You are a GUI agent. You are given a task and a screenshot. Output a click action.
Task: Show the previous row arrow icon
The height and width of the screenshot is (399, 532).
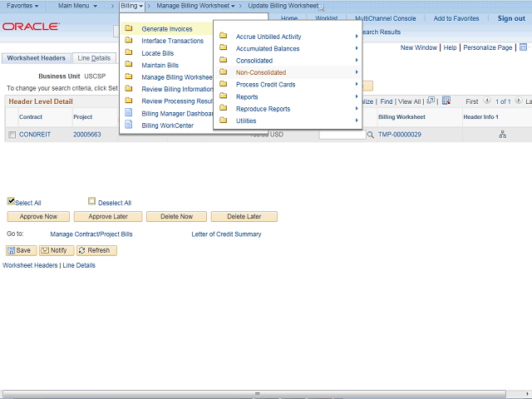point(487,100)
